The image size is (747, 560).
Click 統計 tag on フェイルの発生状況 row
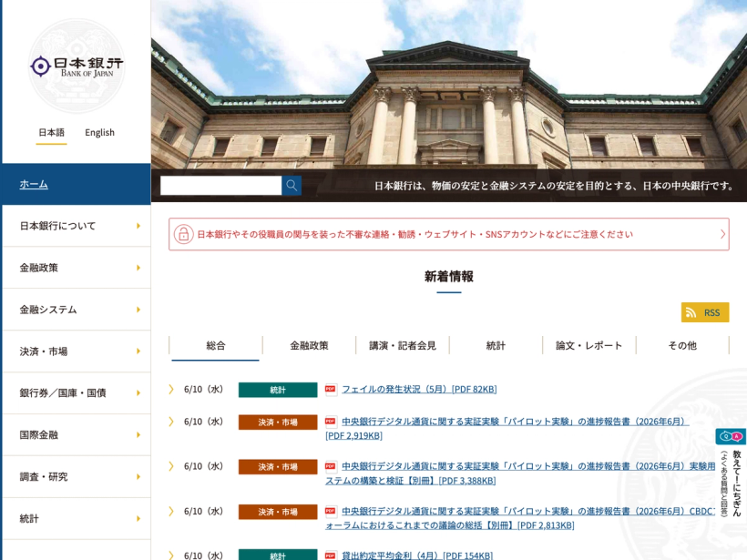tap(278, 390)
